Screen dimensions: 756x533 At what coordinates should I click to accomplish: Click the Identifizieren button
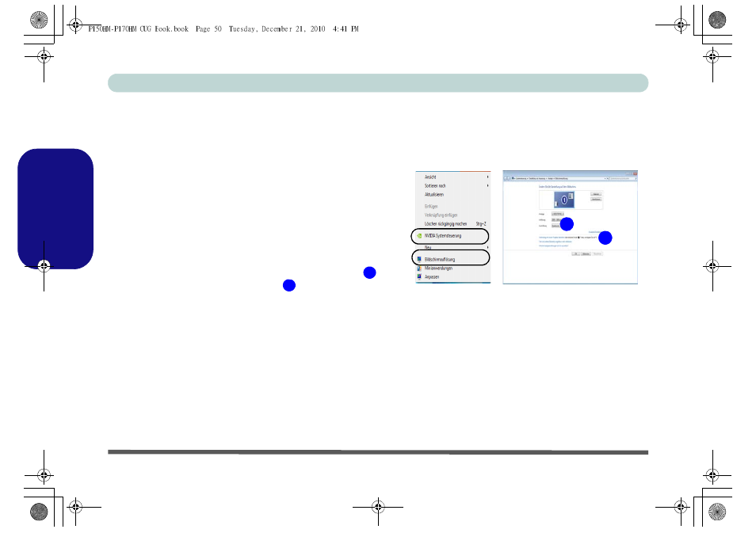(x=597, y=199)
